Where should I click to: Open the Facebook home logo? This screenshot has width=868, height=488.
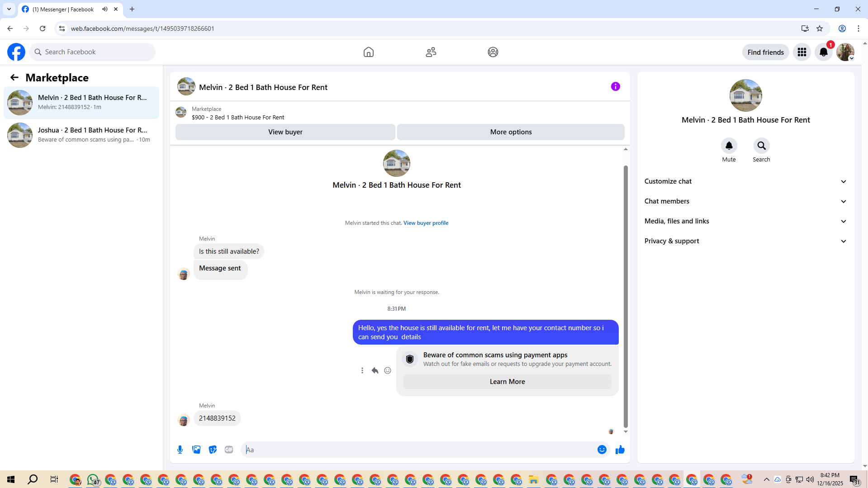[x=16, y=52]
